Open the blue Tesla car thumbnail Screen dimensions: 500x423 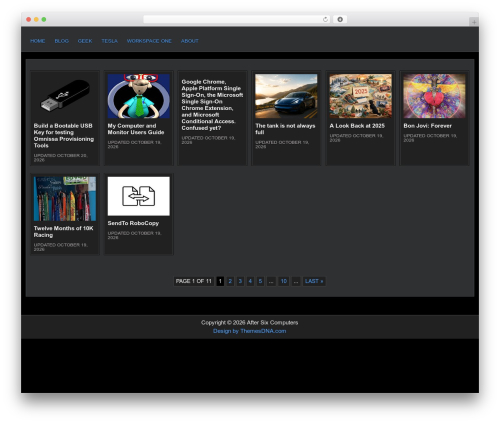coord(286,96)
